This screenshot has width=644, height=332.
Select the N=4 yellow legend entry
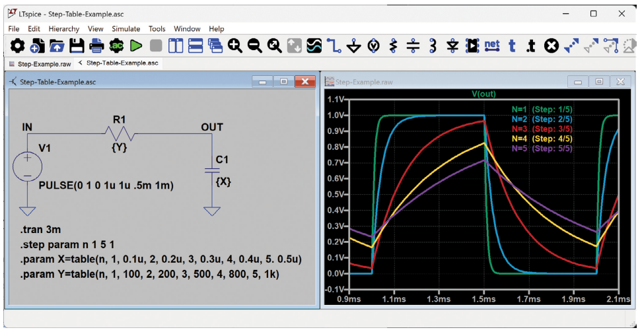click(542, 139)
